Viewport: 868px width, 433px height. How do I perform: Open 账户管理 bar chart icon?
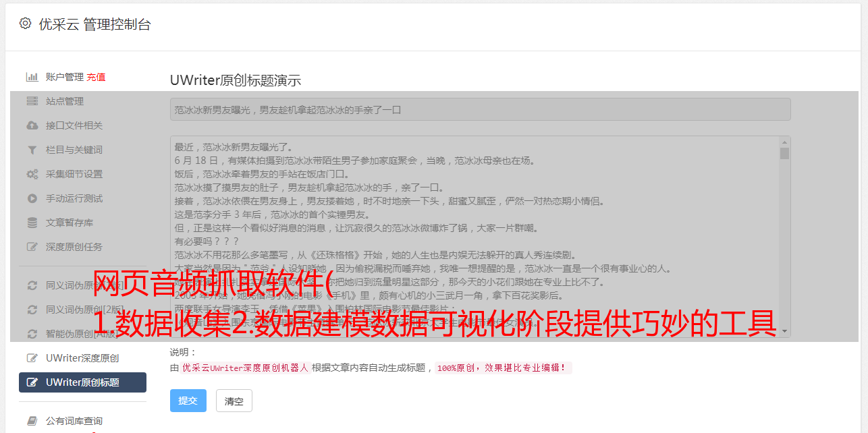[x=32, y=77]
